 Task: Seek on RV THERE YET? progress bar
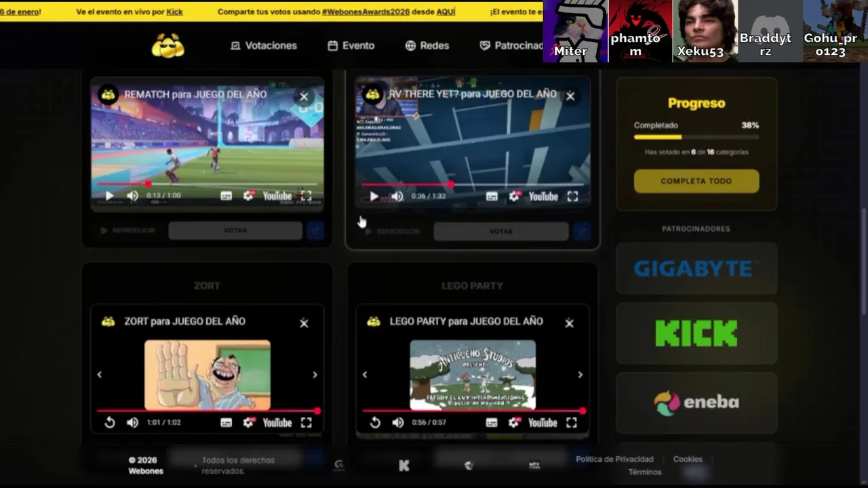473,184
